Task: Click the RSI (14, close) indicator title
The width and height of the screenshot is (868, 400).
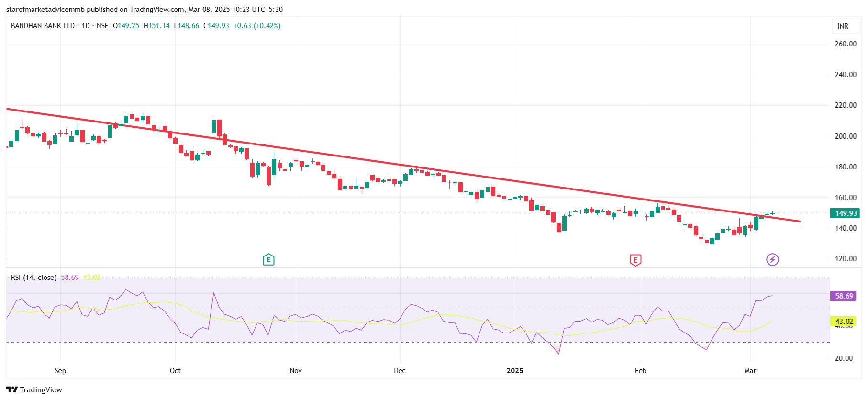Action: coord(33,278)
